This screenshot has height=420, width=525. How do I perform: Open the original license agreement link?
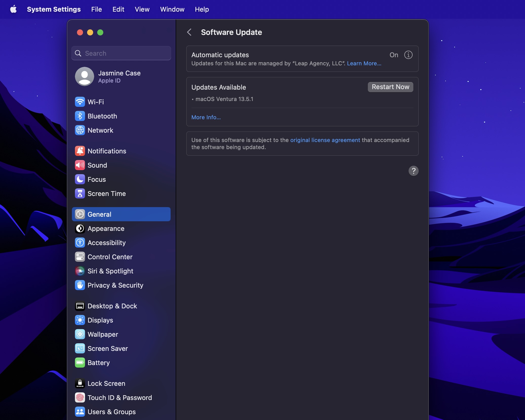pos(325,140)
